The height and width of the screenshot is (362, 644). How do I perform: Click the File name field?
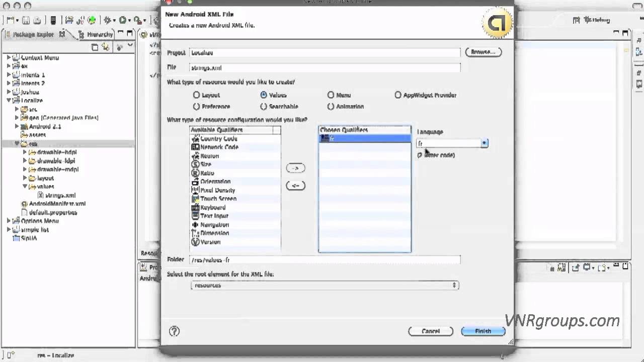[x=325, y=68]
